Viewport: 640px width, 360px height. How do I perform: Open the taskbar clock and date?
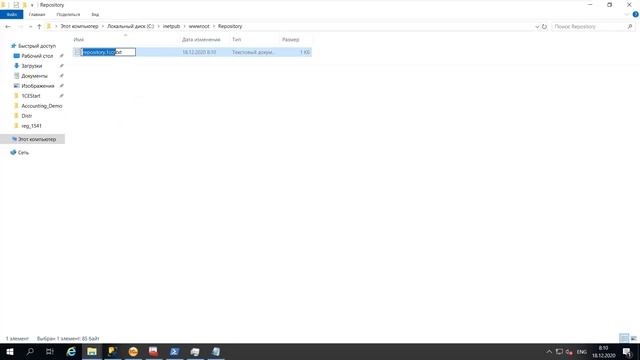coord(604,351)
